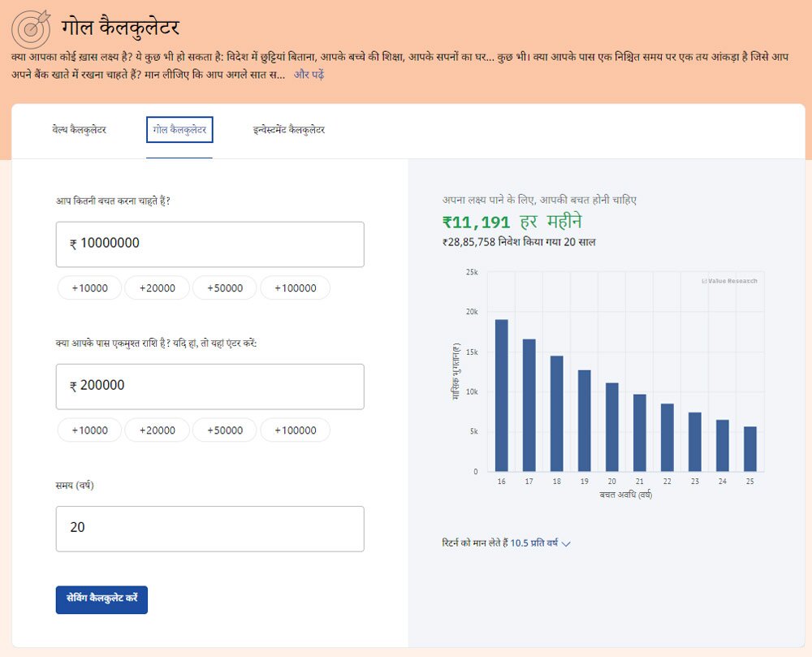Add +100000 to lump sum amount
The height and width of the screenshot is (657, 812).
point(295,430)
